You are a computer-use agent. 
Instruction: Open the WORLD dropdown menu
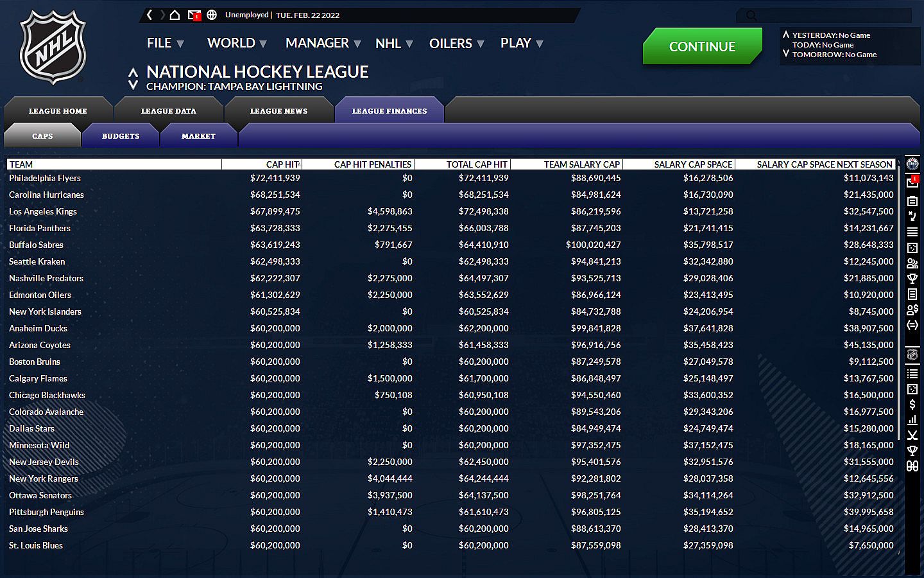tap(237, 43)
